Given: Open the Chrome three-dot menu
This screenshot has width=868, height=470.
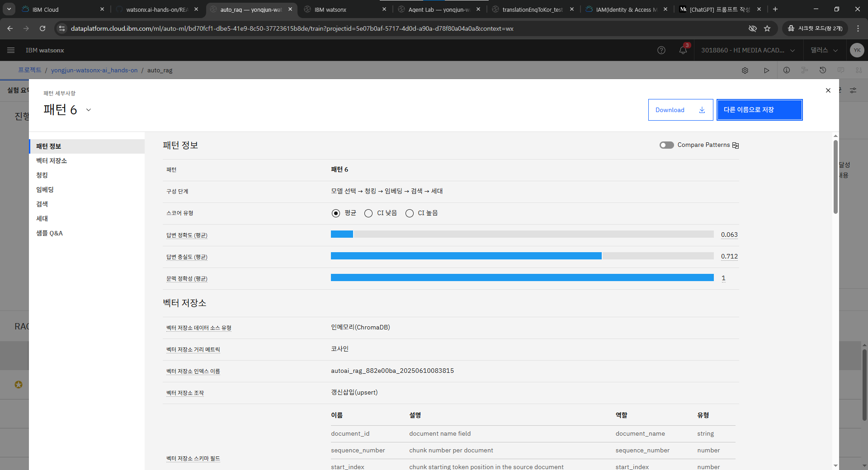Looking at the screenshot, I should pos(858,28).
